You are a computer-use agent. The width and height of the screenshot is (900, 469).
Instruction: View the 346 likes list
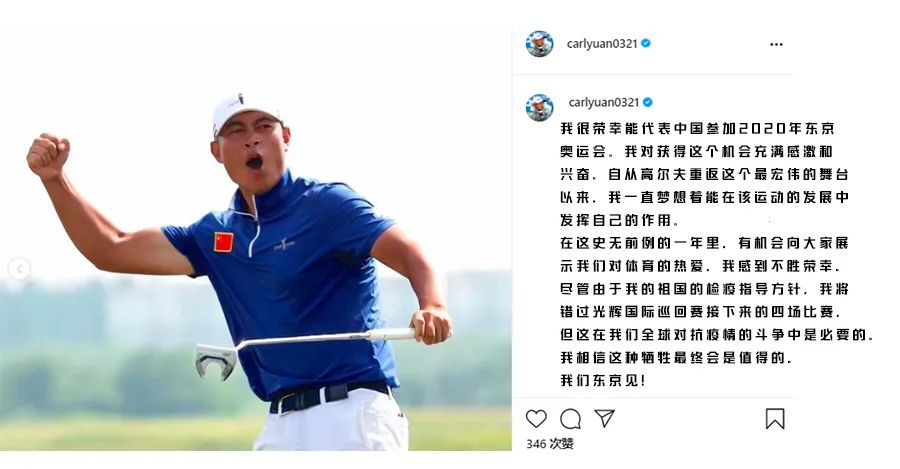coord(549,443)
